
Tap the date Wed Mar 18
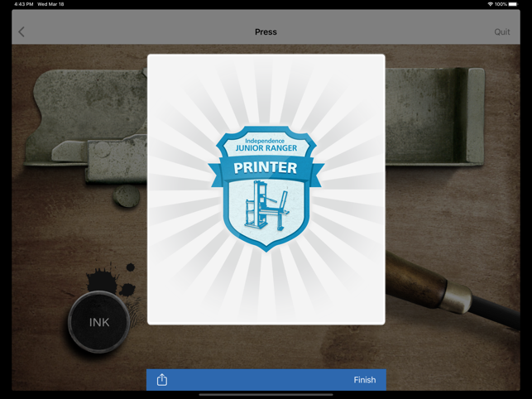click(50, 4)
